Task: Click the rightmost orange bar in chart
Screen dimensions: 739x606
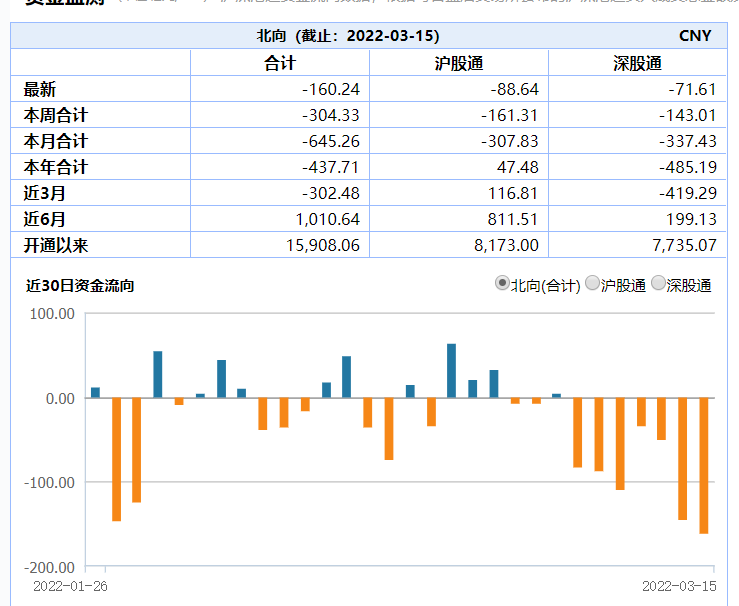Action: 704,465
